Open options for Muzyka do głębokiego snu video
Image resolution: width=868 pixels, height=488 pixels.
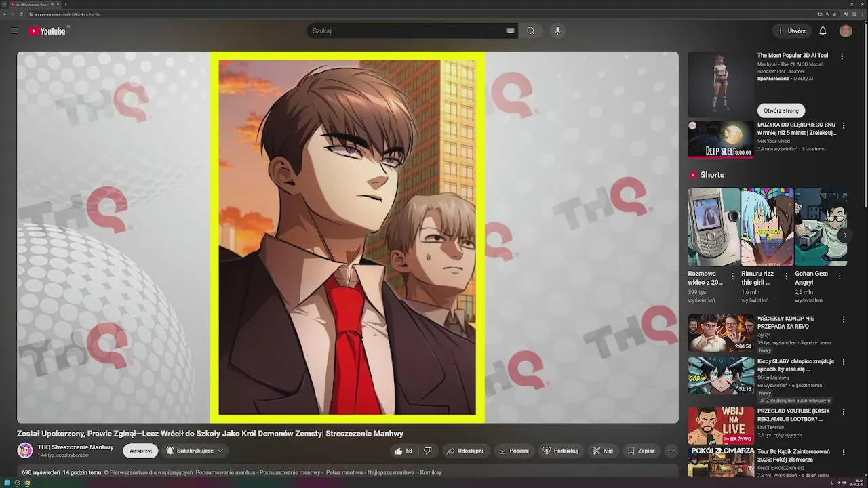click(x=844, y=126)
